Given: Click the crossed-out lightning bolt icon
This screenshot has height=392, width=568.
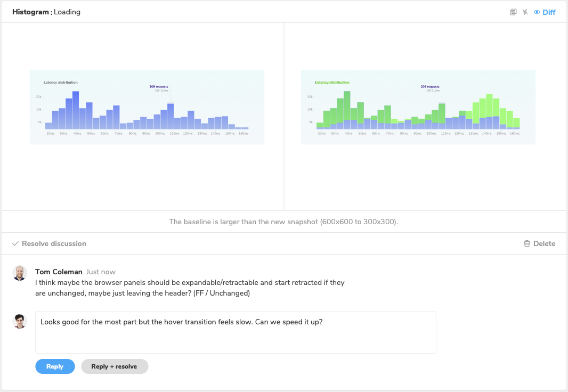Looking at the screenshot, I should pos(525,12).
